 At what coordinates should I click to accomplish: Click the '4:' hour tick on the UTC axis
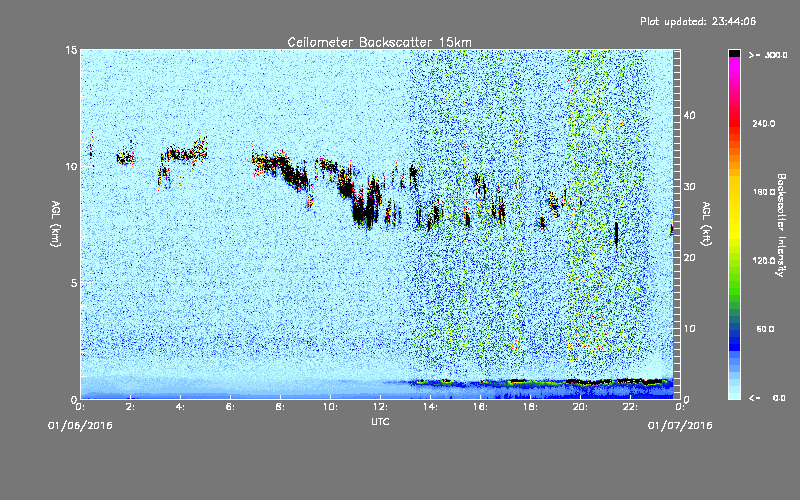[x=181, y=407]
